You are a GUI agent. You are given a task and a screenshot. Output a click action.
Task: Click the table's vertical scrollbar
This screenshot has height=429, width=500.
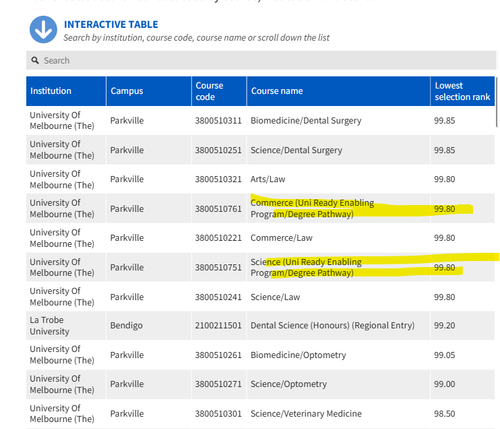(x=497, y=102)
